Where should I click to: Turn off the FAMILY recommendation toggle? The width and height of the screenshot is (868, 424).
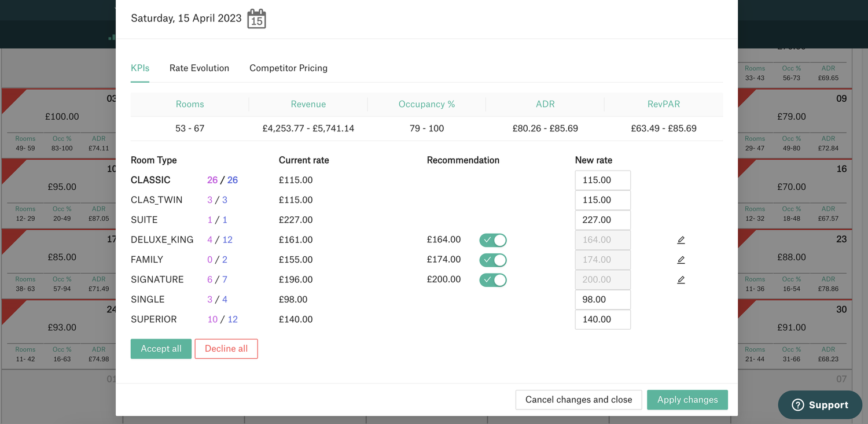(x=492, y=260)
